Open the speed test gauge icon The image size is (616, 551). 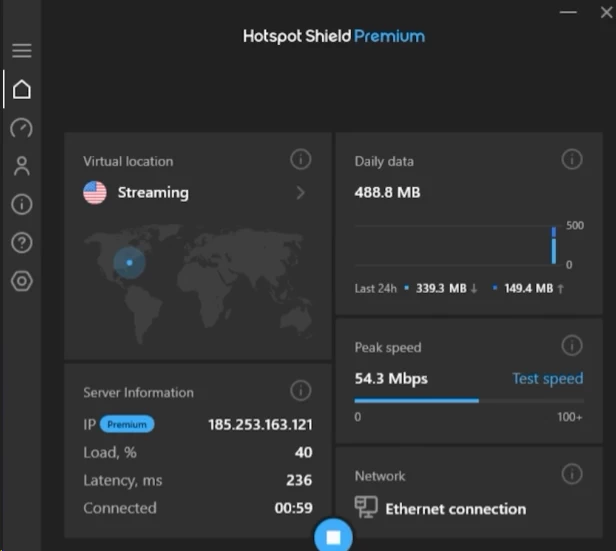22,128
